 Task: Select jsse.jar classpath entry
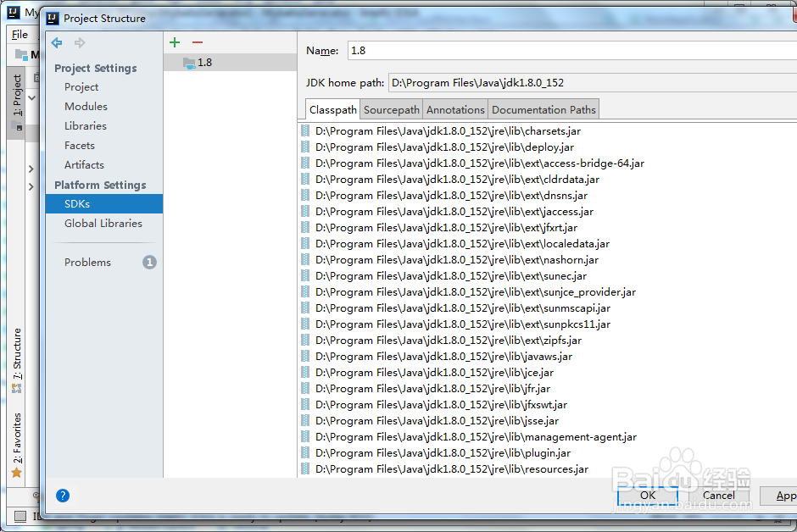438,421
